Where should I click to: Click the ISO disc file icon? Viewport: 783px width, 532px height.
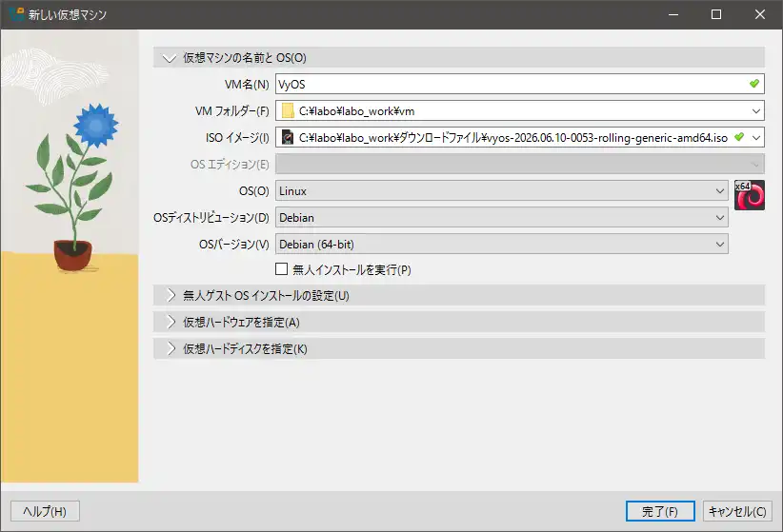tap(288, 137)
